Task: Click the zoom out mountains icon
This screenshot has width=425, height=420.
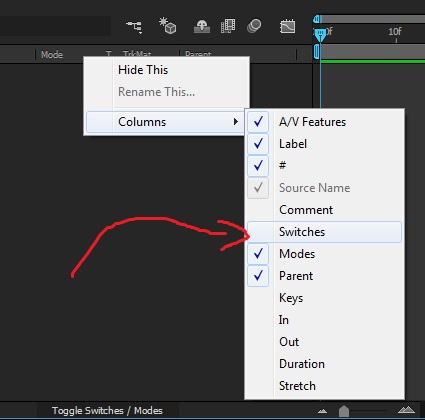Action: click(x=322, y=411)
